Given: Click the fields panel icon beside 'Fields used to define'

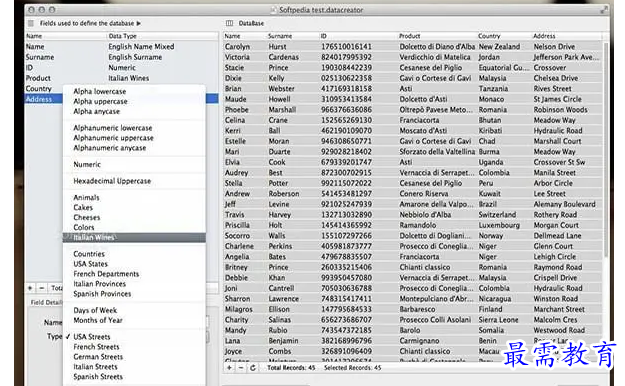Looking at the screenshot, I should click(x=31, y=24).
